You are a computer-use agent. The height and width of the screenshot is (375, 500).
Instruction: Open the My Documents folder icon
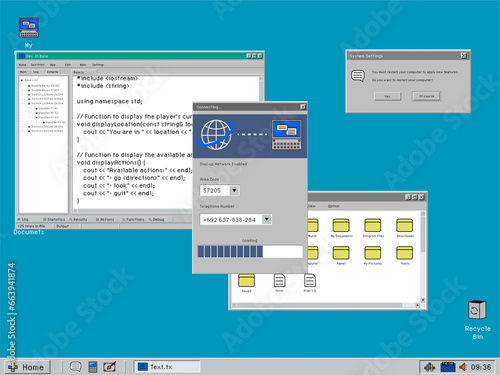pos(341,226)
